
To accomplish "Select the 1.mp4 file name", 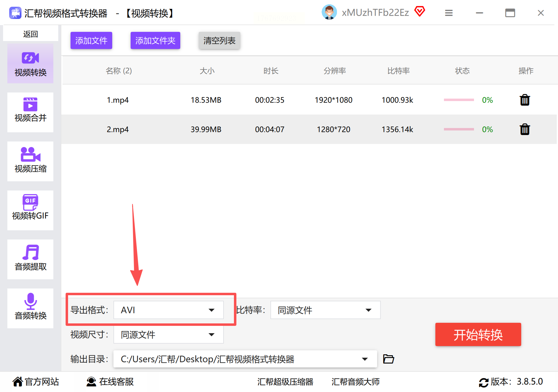I will (x=118, y=100).
